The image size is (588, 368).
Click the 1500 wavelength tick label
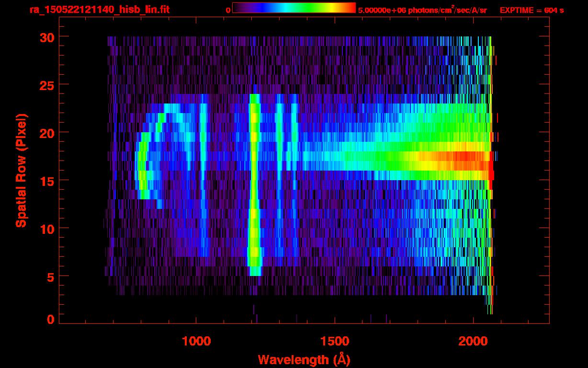pos(334,341)
